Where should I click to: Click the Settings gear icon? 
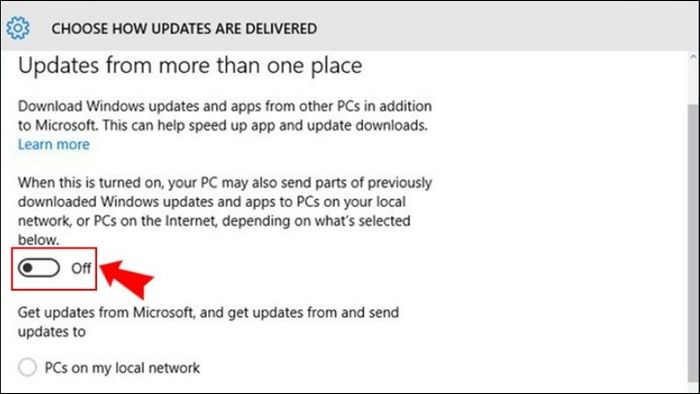pos(18,28)
